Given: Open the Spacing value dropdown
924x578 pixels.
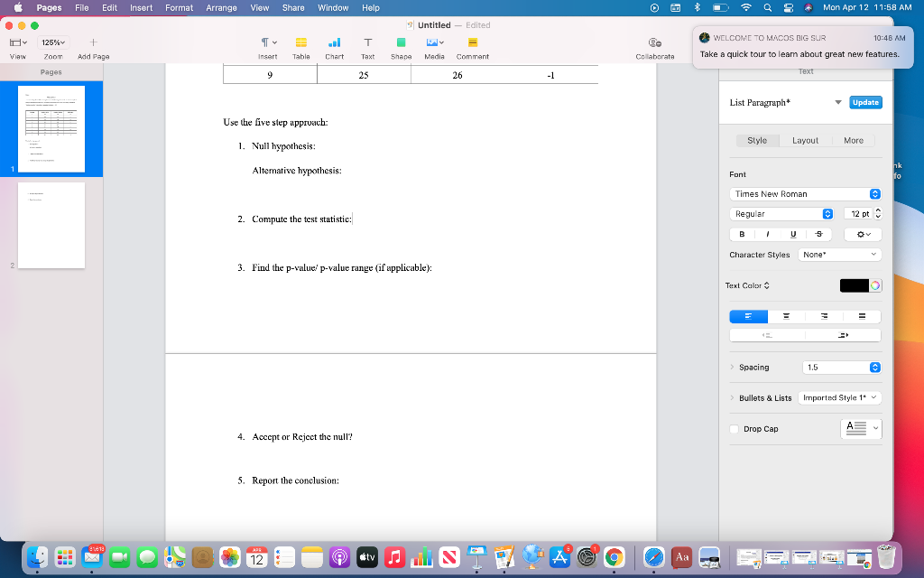Looking at the screenshot, I should click(x=841, y=367).
